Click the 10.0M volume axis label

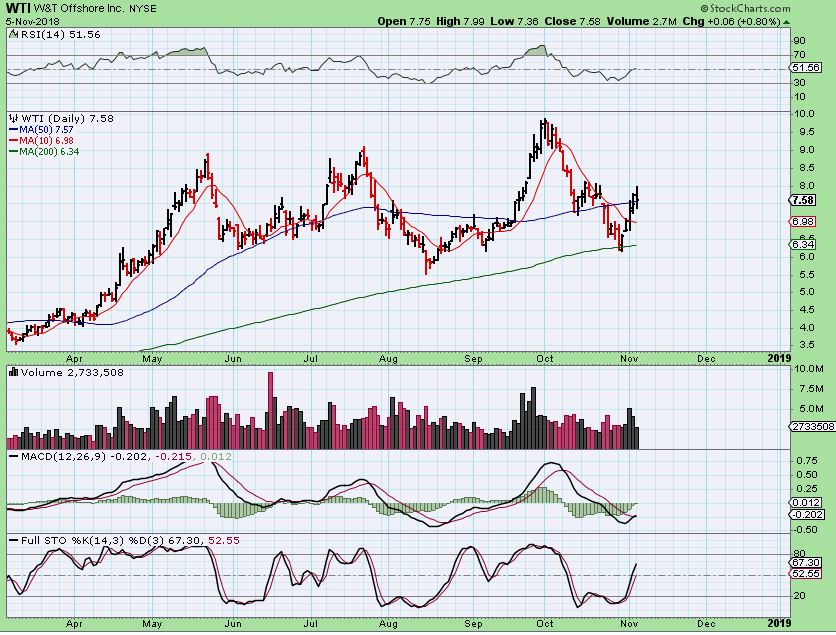[809, 369]
